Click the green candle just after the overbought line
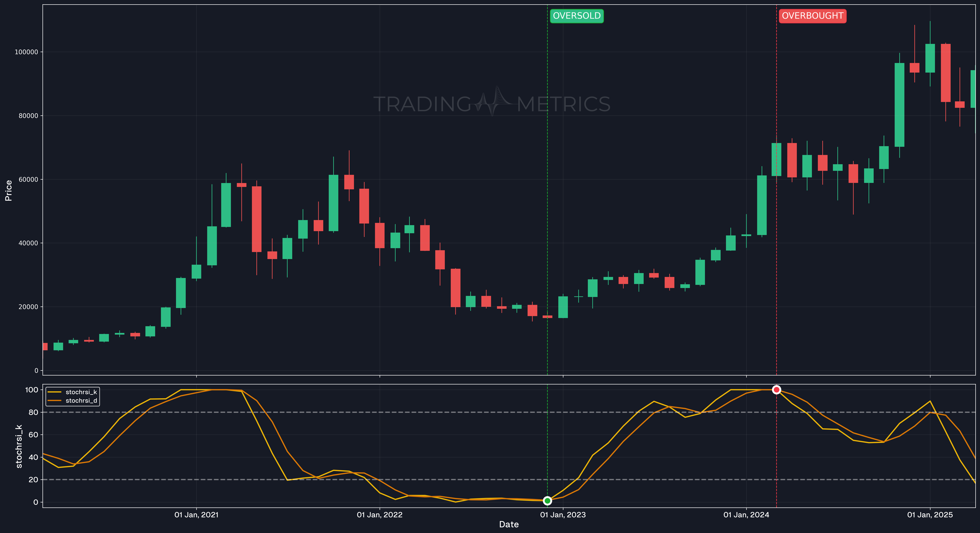Screen dimensions: 980x533 pos(807,166)
